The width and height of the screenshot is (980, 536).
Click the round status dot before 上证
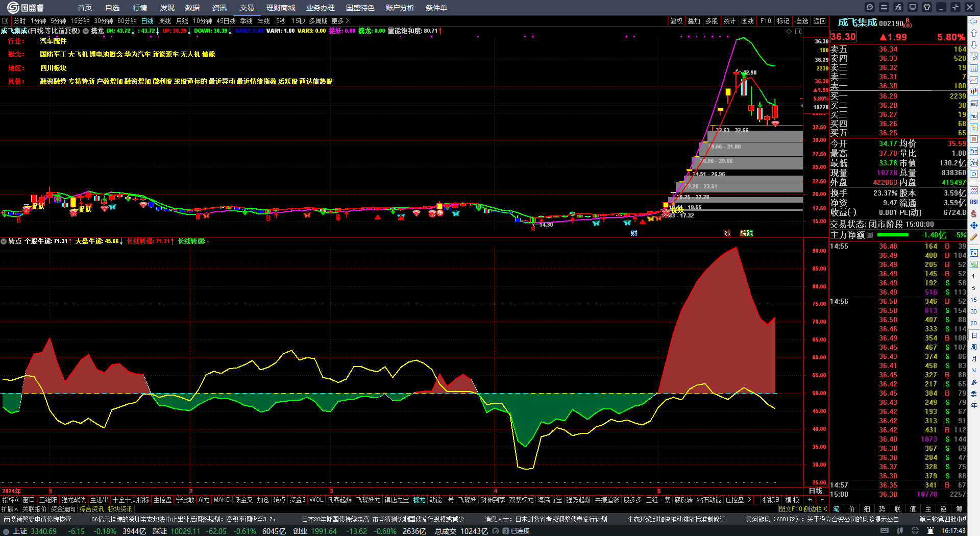[6, 531]
